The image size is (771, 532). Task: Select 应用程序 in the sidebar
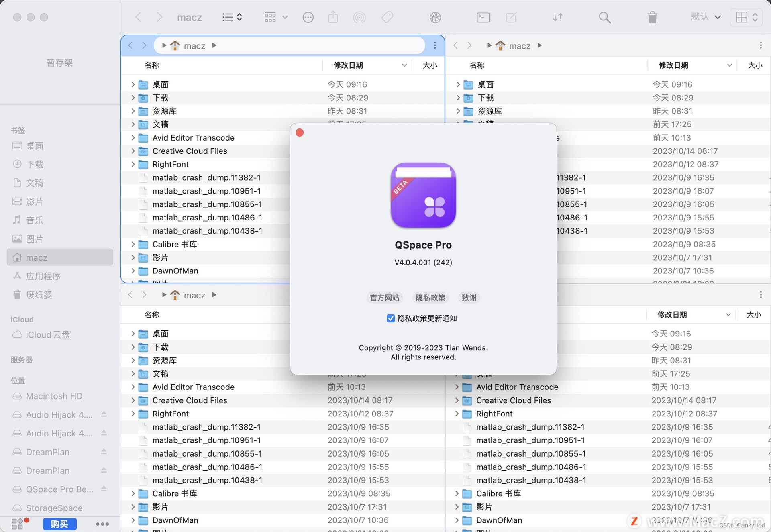pyautogui.click(x=43, y=276)
